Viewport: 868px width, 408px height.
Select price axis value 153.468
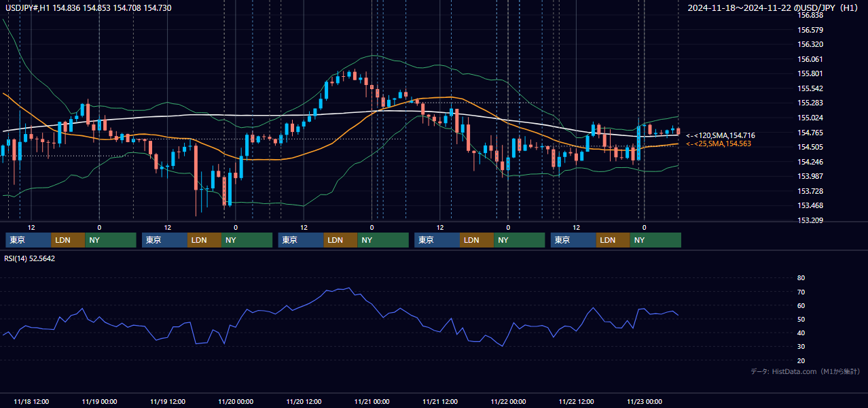click(x=810, y=205)
